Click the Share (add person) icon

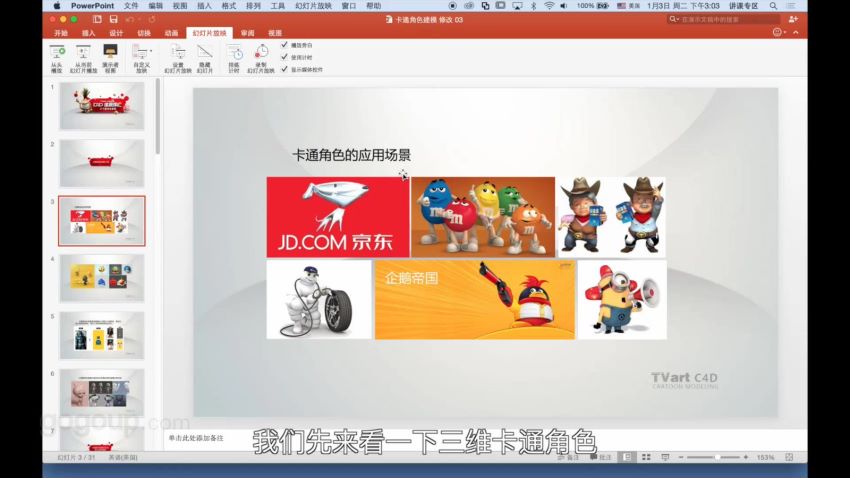coord(793,20)
